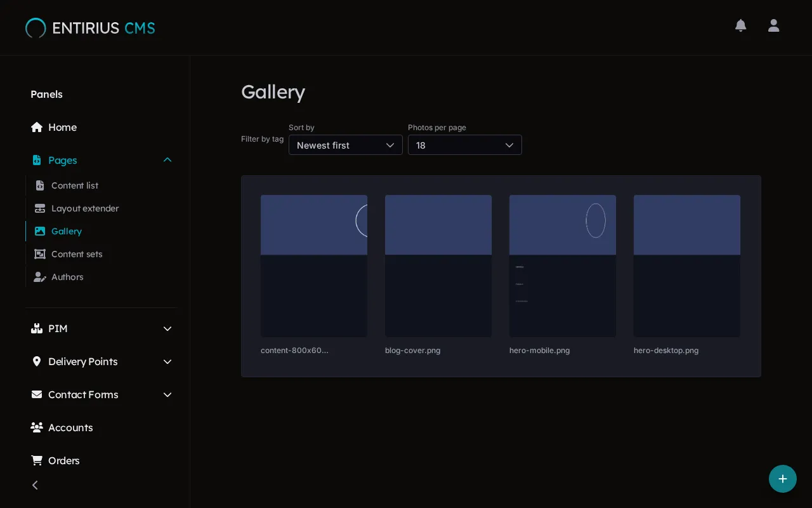Click the Orders cart icon
This screenshot has width=812, height=508.
click(x=37, y=460)
